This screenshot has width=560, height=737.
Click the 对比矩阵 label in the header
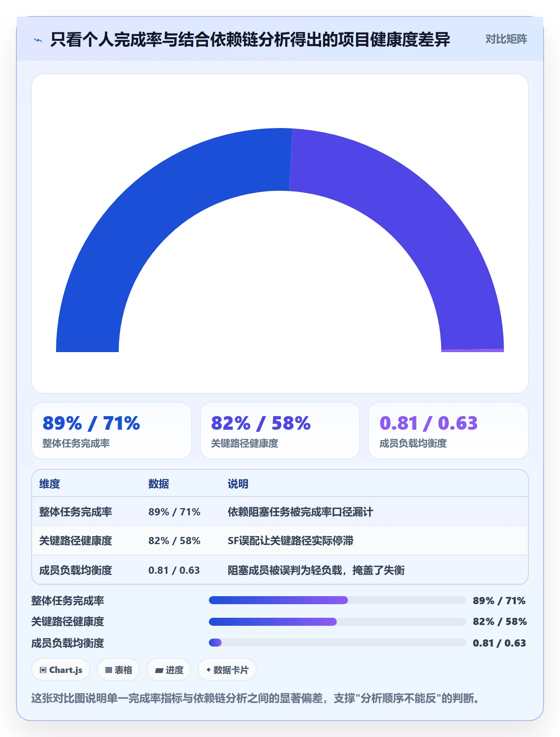click(x=506, y=39)
